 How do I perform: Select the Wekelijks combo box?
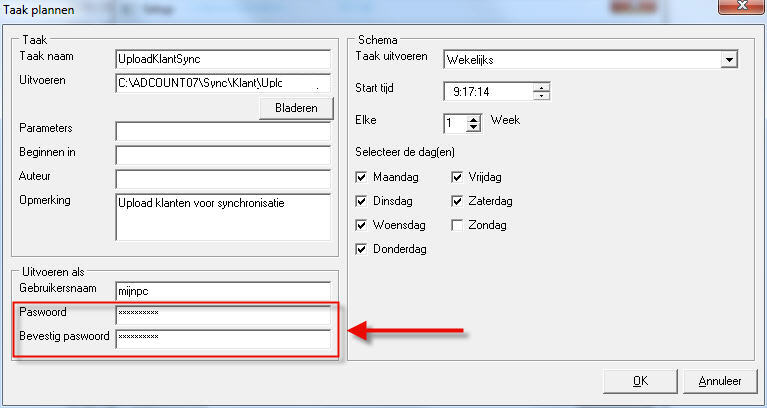590,60
